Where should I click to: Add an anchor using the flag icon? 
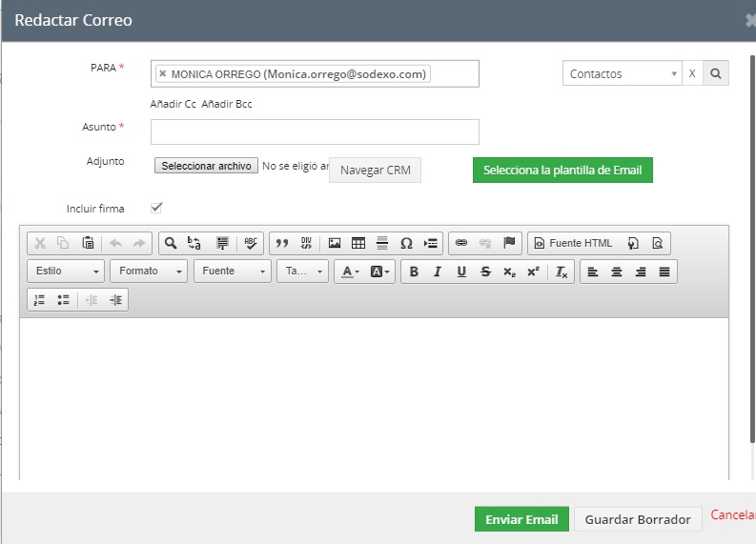tap(509, 243)
